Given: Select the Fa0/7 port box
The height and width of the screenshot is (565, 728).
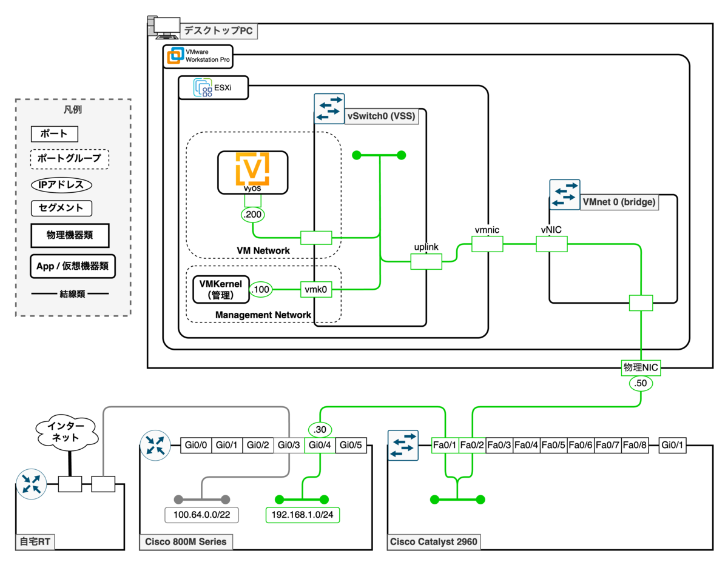Looking at the screenshot, I should coord(608,445).
